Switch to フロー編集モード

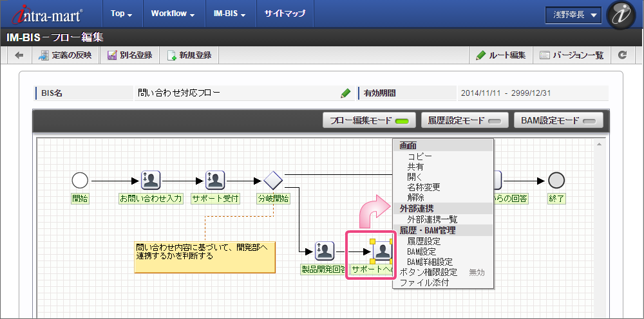[x=369, y=120]
